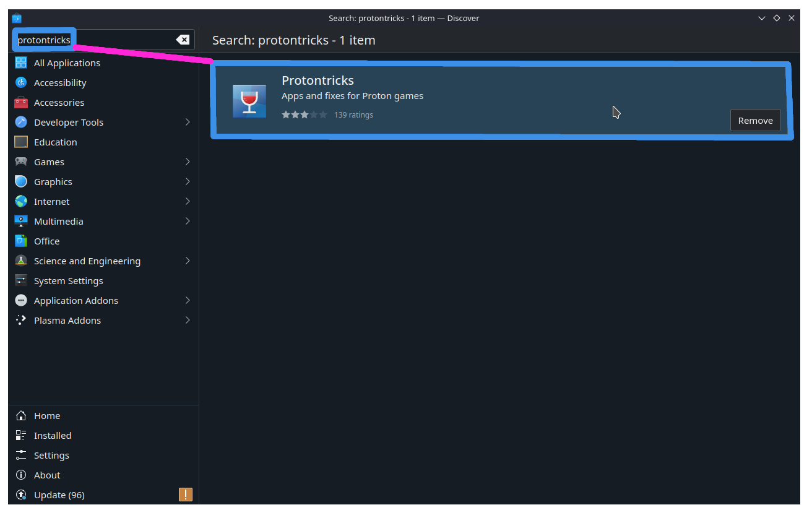Remove the Protontricks application
Image resolution: width=812 pixels, height=510 pixels.
click(x=755, y=120)
